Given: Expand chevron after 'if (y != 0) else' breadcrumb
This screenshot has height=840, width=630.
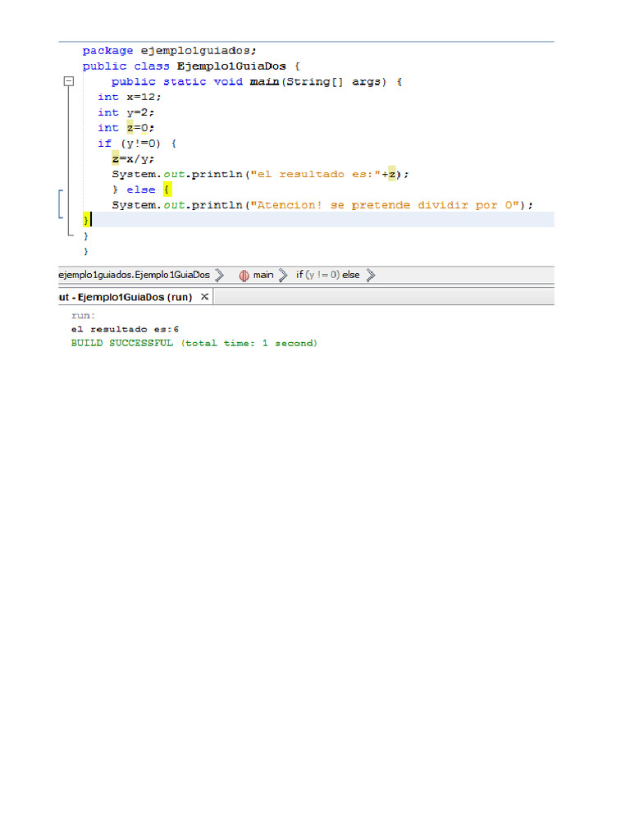Looking at the screenshot, I should pos(371,276).
